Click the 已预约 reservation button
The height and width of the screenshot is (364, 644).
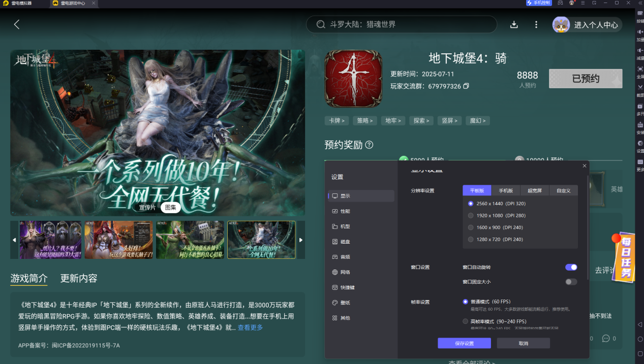point(586,79)
